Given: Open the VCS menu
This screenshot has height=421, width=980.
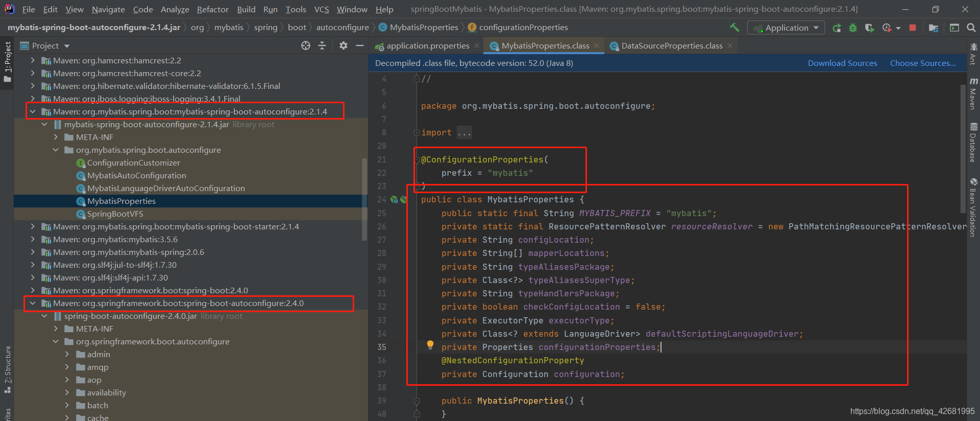Looking at the screenshot, I should [322, 9].
